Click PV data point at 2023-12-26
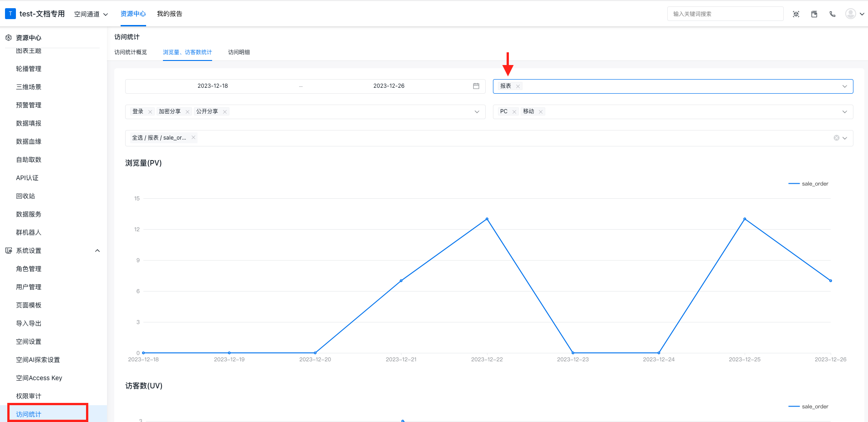 coord(831,281)
